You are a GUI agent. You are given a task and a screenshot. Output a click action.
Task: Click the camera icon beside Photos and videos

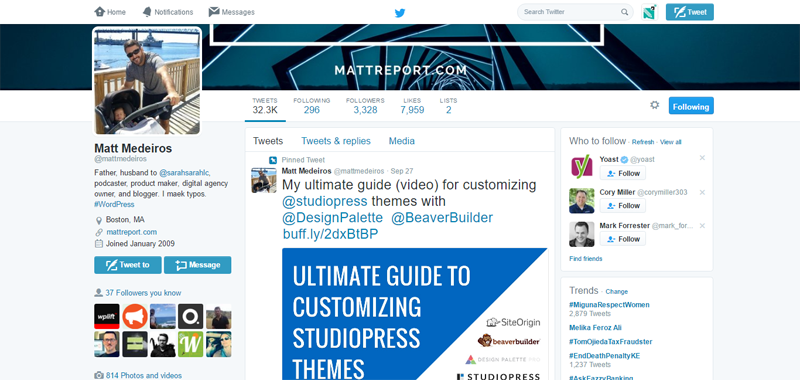98,376
